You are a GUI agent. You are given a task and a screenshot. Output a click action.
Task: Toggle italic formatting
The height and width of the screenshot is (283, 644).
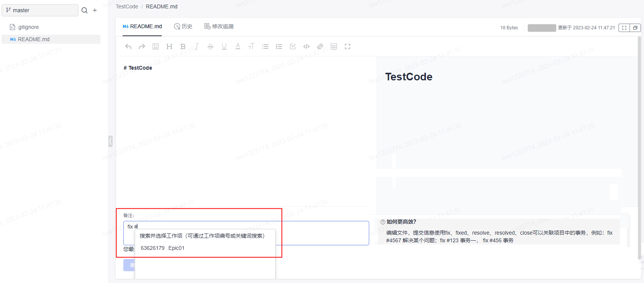pyautogui.click(x=197, y=46)
